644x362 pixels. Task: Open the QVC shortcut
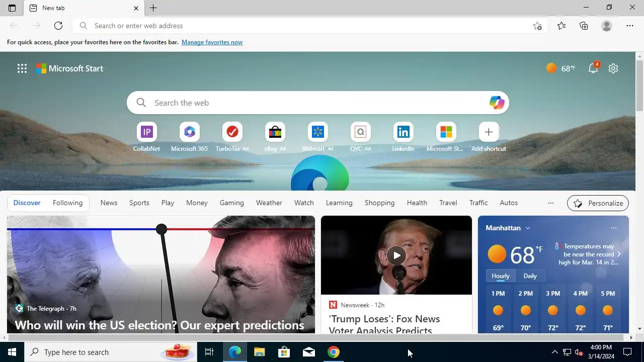(360, 137)
